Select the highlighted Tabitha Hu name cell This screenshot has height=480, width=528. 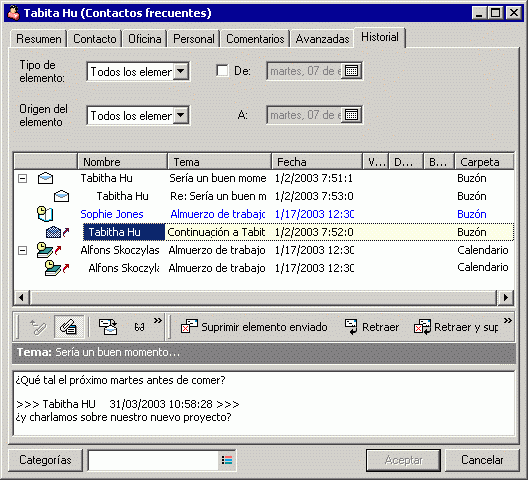pos(124,232)
